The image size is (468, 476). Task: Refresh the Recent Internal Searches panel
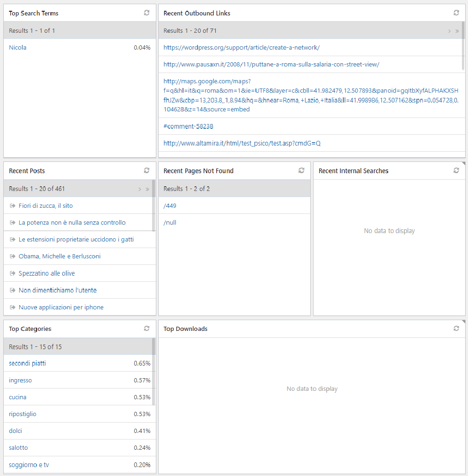(x=456, y=170)
